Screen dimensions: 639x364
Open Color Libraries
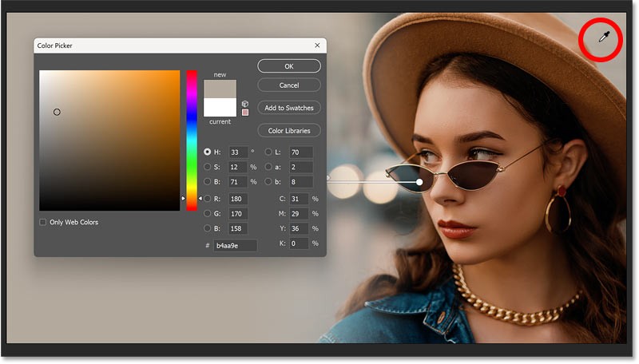pyautogui.click(x=289, y=130)
